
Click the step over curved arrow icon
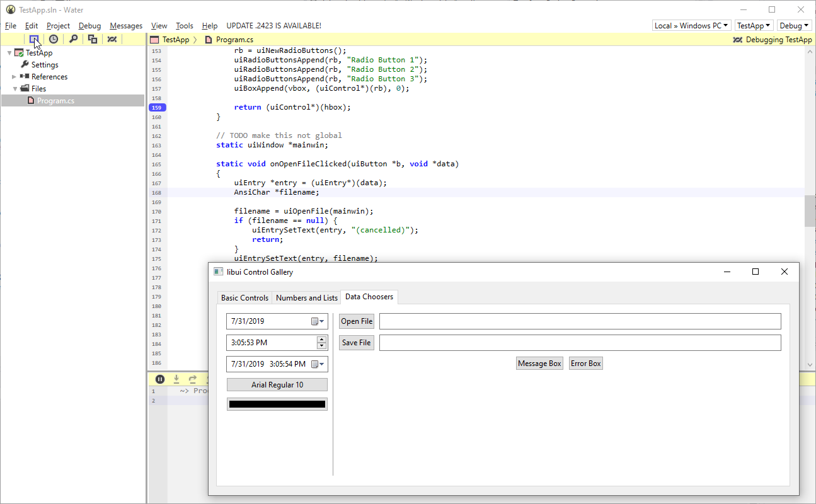193,379
